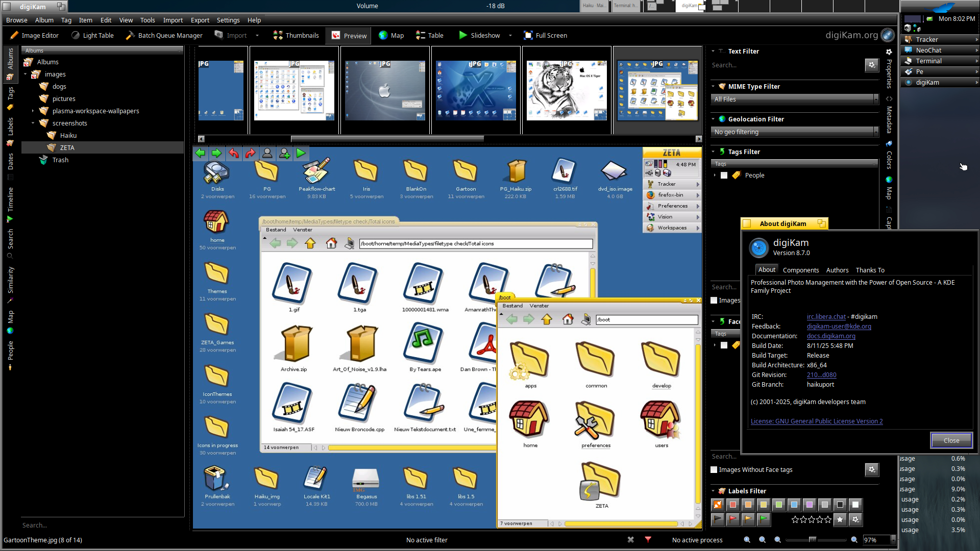Open face tags search options gear
980x551 pixels.
[x=872, y=469]
